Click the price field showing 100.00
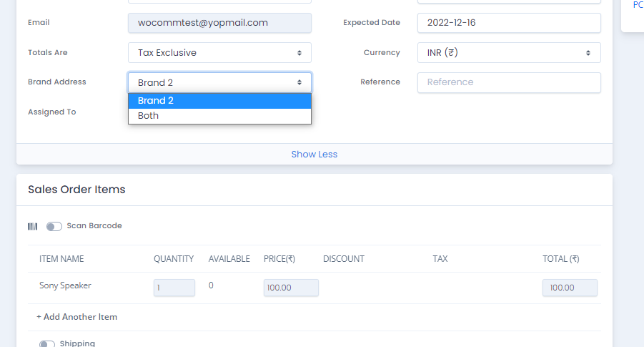 coord(291,288)
